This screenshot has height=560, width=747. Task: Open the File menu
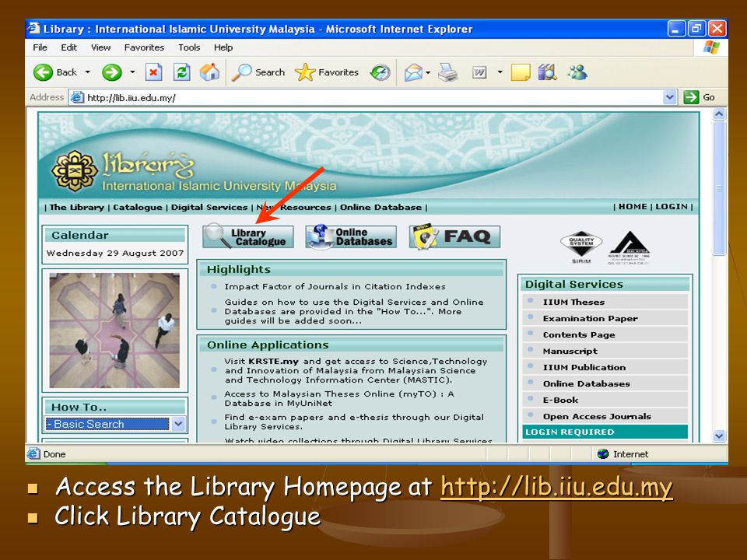pyautogui.click(x=40, y=47)
